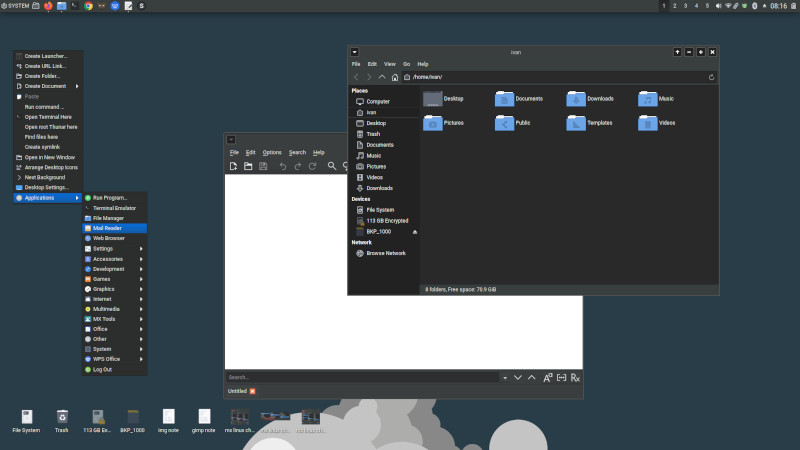The width and height of the screenshot is (800, 450).
Task: Toggle whole word matching in search bar
Action: pyautogui.click(x=561, y=378)
